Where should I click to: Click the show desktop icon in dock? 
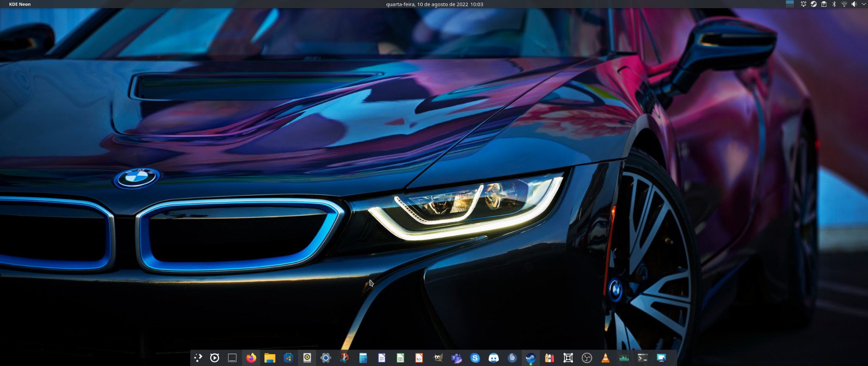click(232, 358)
